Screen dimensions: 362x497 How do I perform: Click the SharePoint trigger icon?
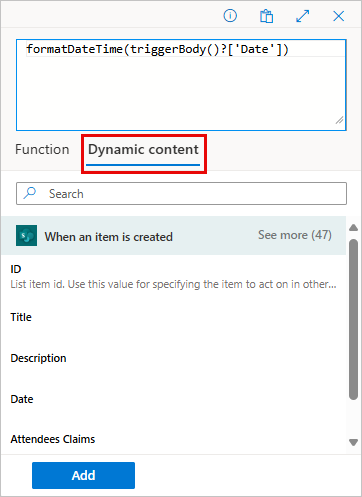tap(26, 235)
